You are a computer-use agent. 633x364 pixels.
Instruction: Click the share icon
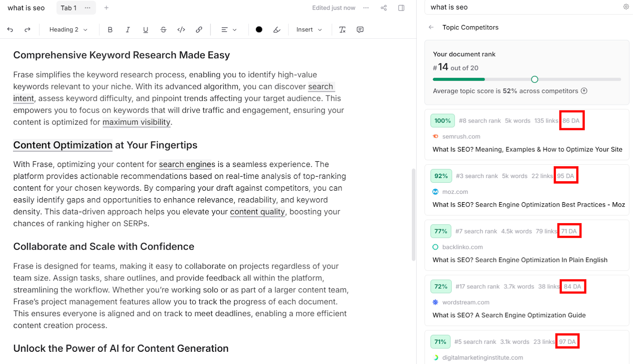click(x=384, y=8)
